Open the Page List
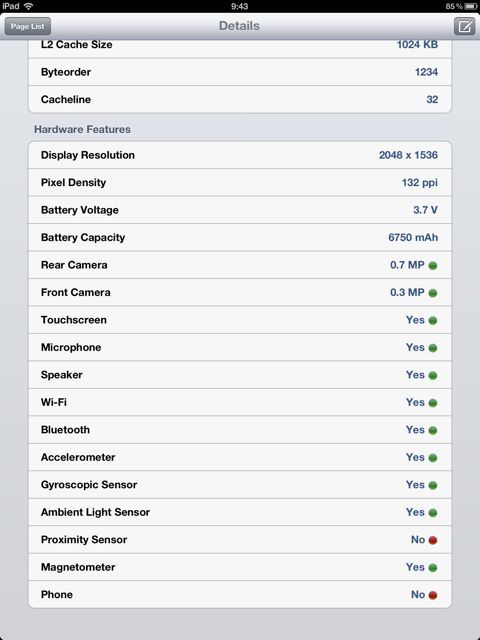The image size is (480, 640). [28, 27]
